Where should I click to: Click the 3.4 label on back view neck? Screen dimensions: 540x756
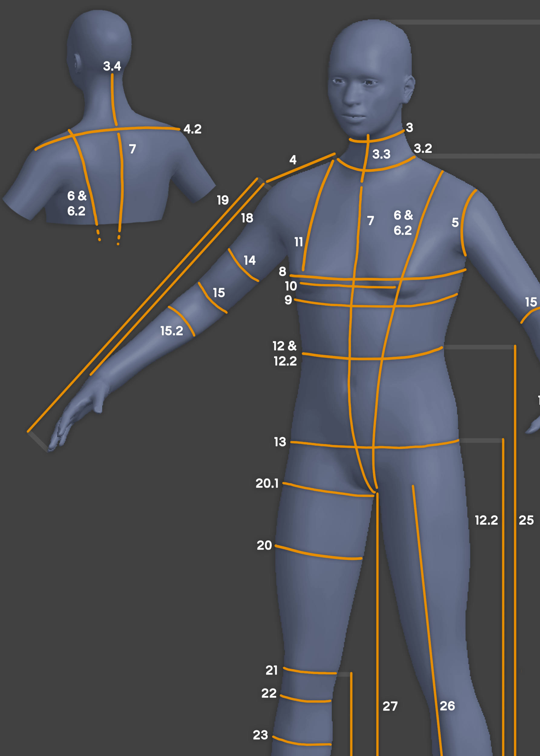pos(112,66)
